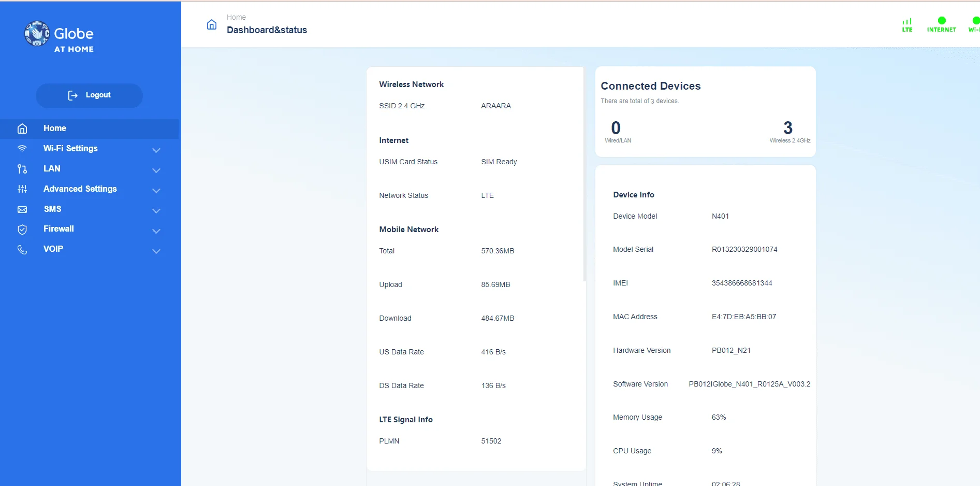Viewport: 980px width, 486px height.
Task: Click the breadcrumb home icon in header
Action: pyautogui.click(x=212, y=24)
